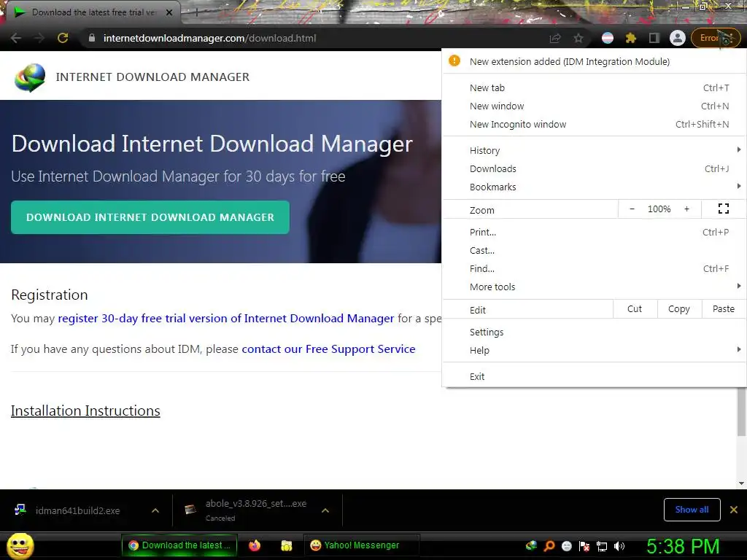Click 100% zoom level value

659,209
